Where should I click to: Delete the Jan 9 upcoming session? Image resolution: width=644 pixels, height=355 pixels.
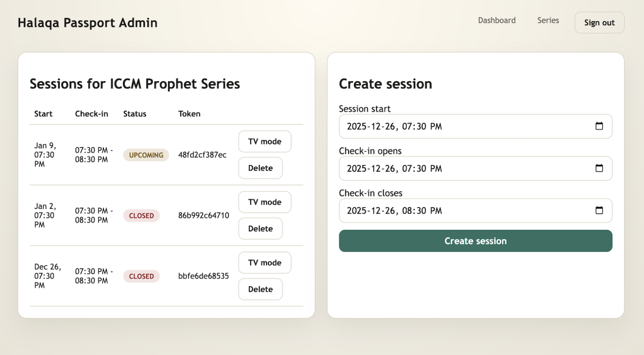[260, 168]
